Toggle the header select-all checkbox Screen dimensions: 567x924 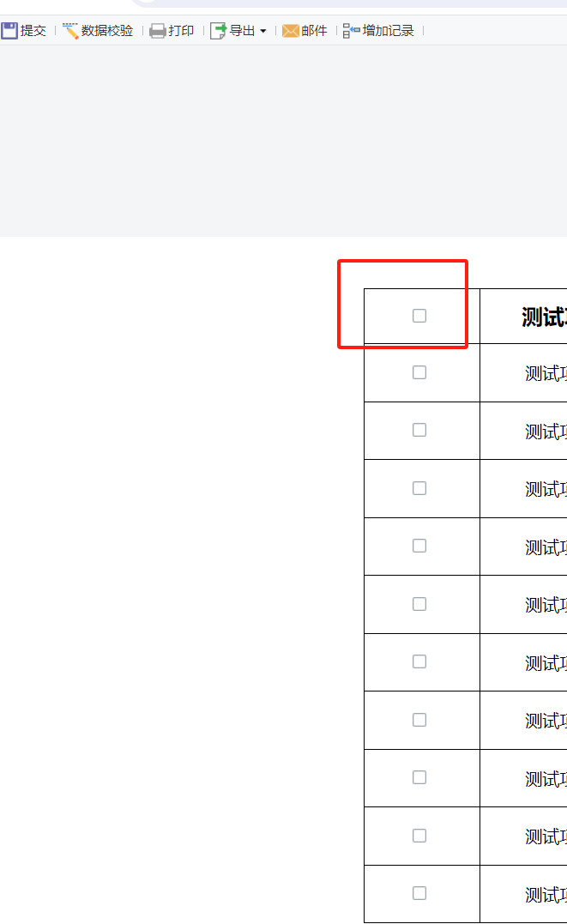[419, 316]
